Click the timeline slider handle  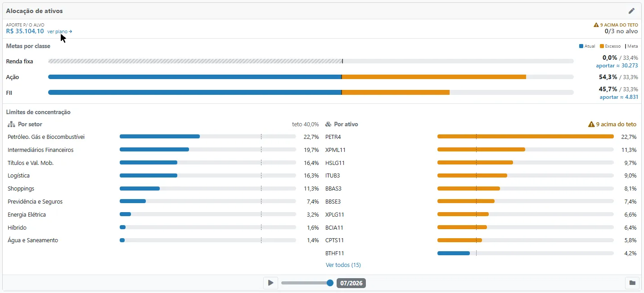point(330,283)
